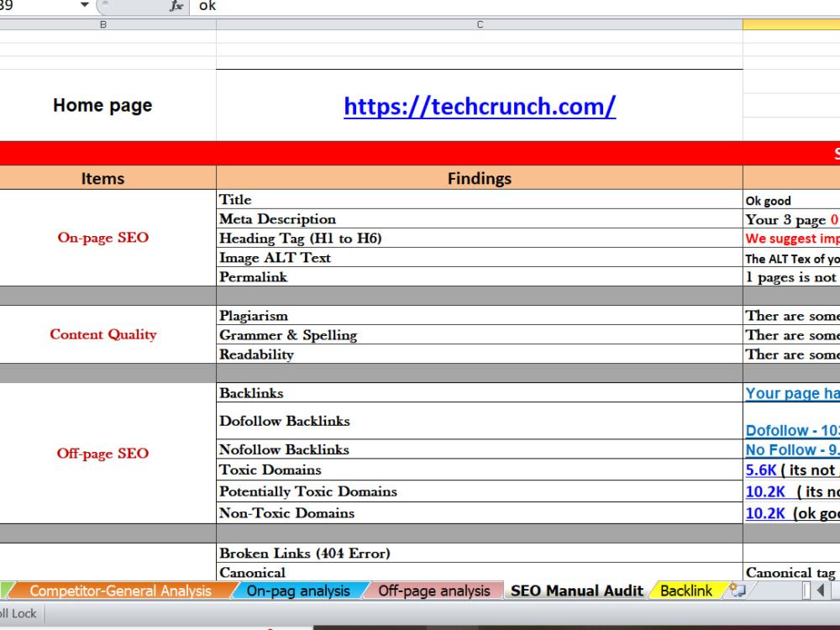Select 'Broken Links (404 Error)' cell

pos(480,553)
